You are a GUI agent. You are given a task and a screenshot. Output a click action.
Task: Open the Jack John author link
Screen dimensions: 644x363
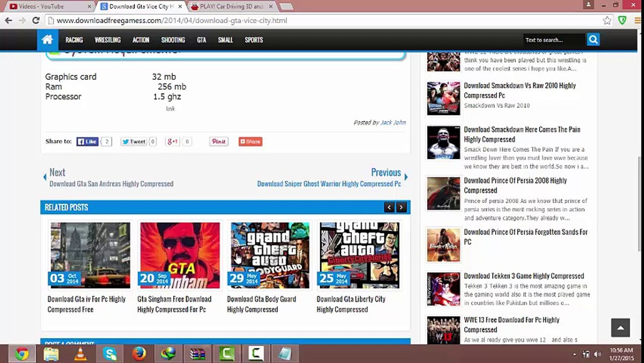393,123
